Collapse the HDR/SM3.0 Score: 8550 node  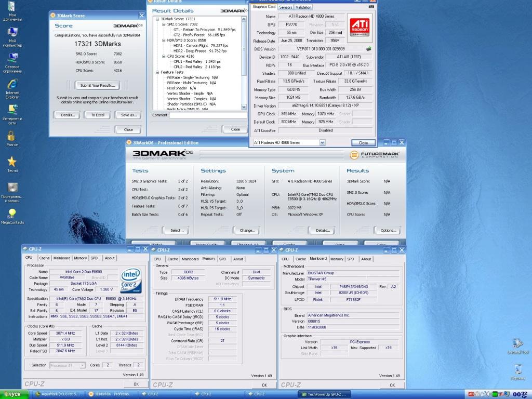tap(164, 41)
